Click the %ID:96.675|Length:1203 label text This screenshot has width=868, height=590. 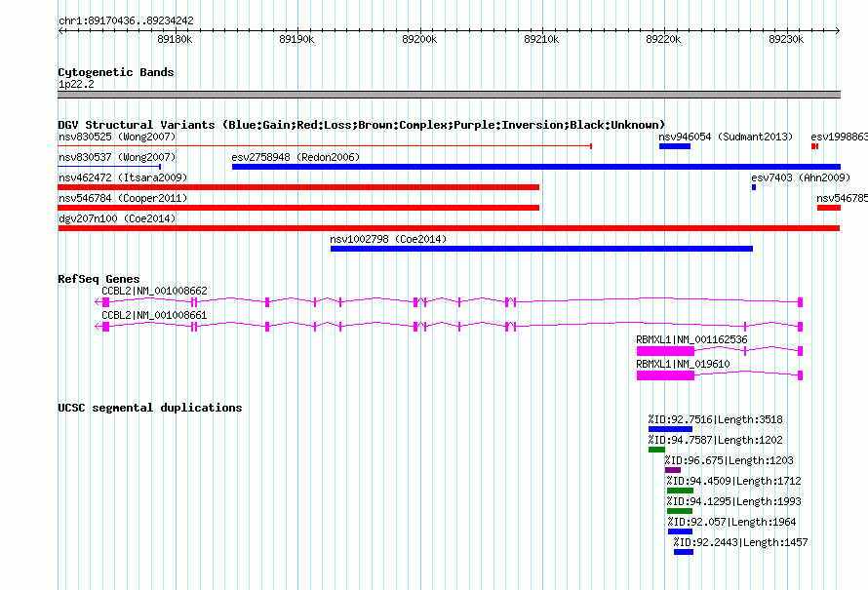click(x=730, y=460)
